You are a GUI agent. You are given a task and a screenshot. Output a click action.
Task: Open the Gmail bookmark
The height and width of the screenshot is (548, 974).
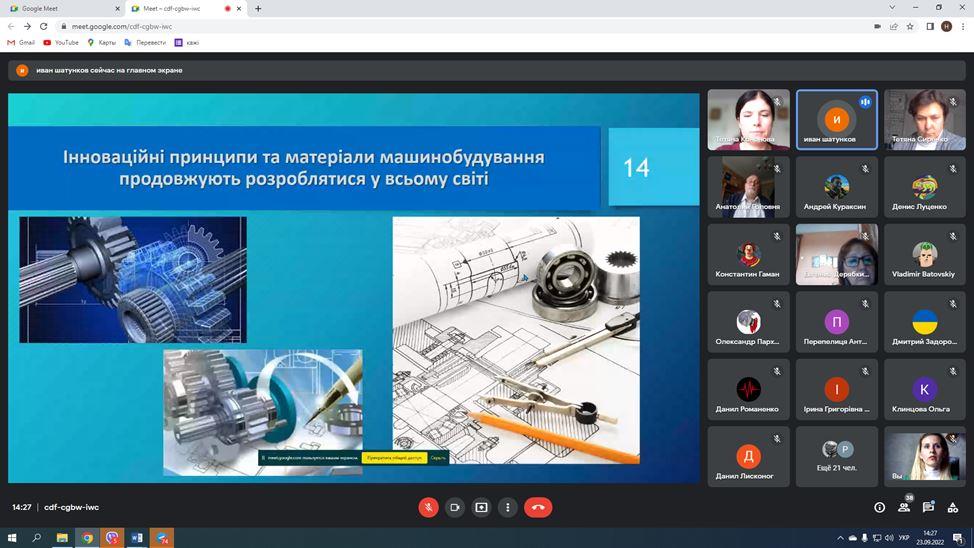(20, 42)
